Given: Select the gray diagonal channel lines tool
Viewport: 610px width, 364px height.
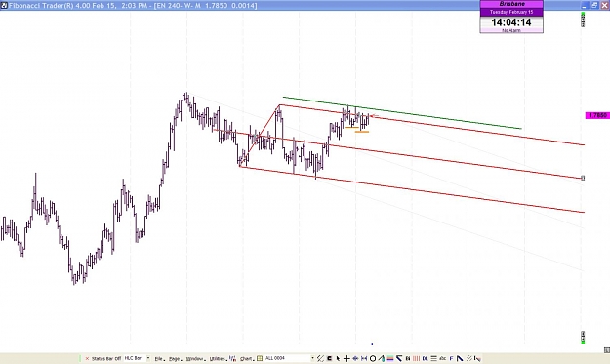Looking at the screenshot, I should pos(469,358).
